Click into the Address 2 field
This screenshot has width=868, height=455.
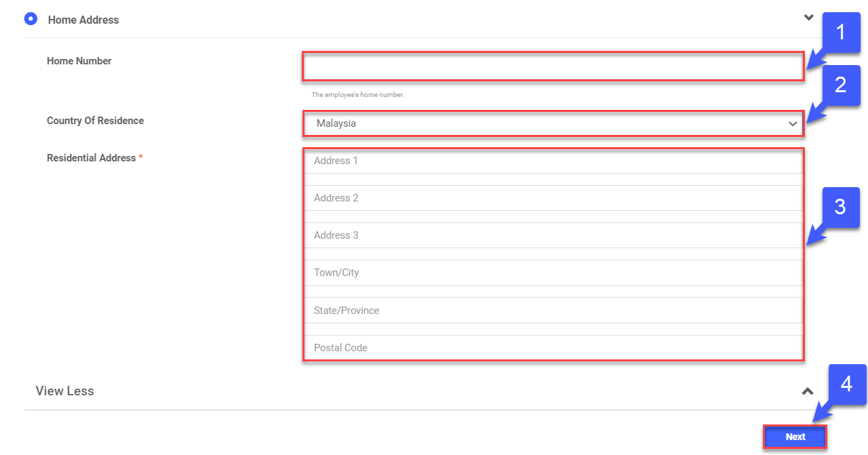tap(553, 199)
